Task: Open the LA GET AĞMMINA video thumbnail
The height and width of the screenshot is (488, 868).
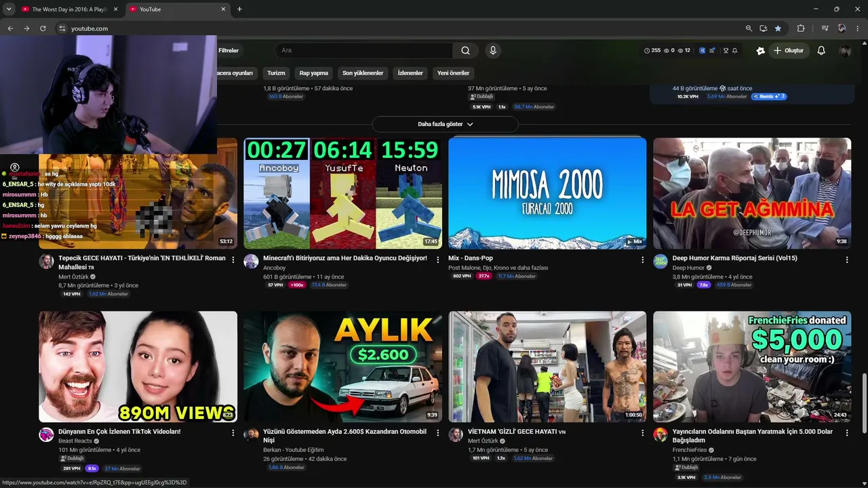Action: 752,193
